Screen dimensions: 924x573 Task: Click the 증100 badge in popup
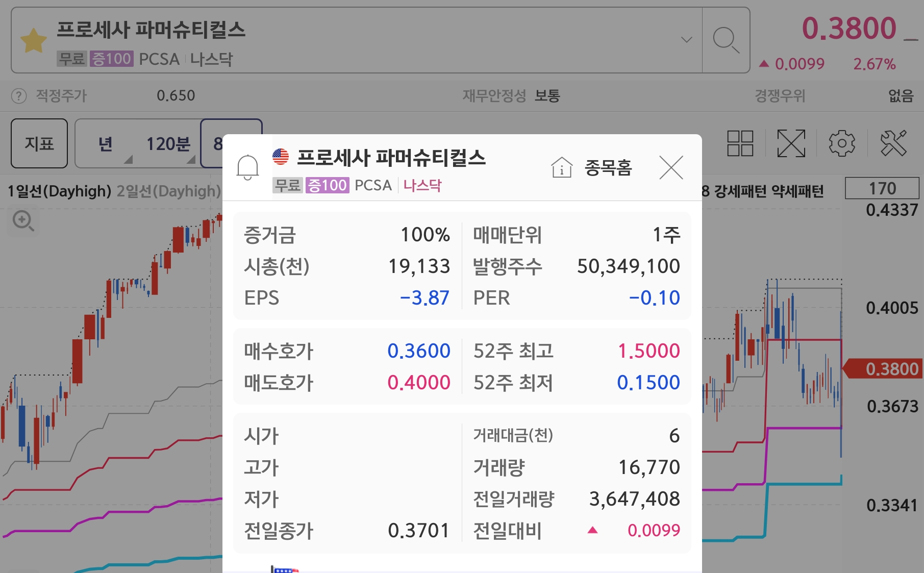click(327, 185)
